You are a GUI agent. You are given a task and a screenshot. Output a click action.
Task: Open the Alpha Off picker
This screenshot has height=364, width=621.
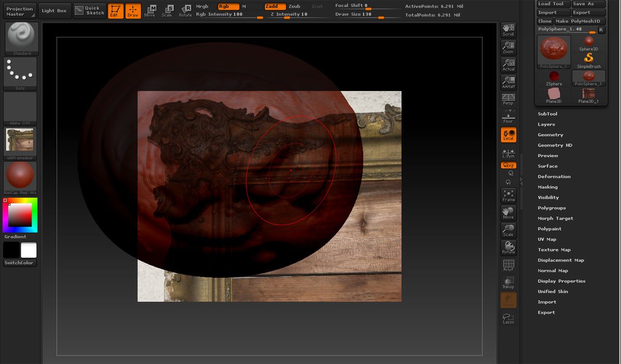click(x=21, y=109)
